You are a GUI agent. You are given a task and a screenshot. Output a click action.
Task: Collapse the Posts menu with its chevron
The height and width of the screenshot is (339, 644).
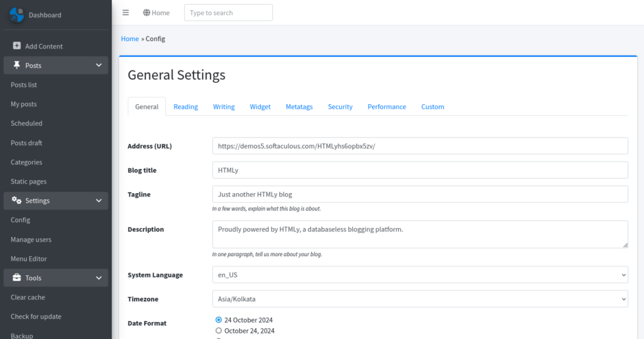click(x=99, y=65)
